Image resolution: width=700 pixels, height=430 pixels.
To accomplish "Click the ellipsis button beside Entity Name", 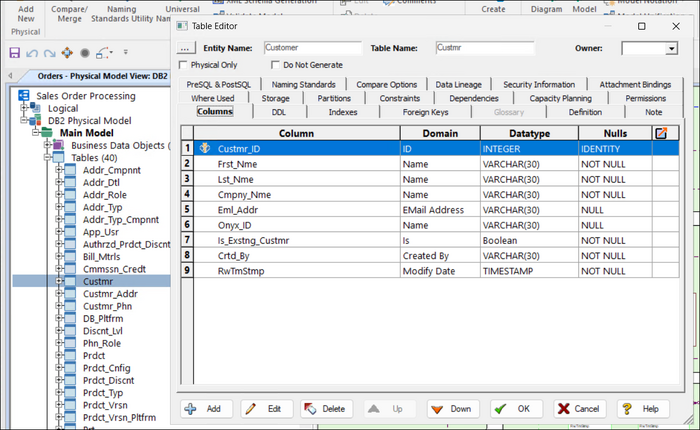I will (x=186, y=48).
